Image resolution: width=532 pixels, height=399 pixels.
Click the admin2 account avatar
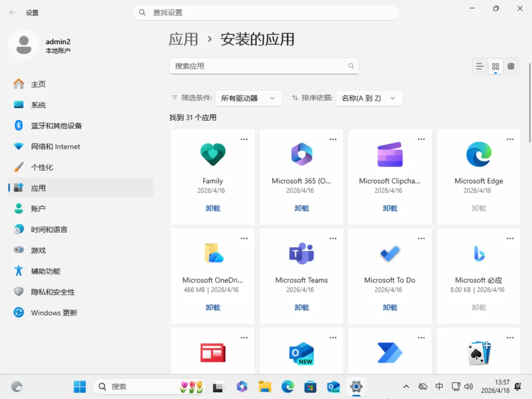pyautogui.click(x=24, y=45)
